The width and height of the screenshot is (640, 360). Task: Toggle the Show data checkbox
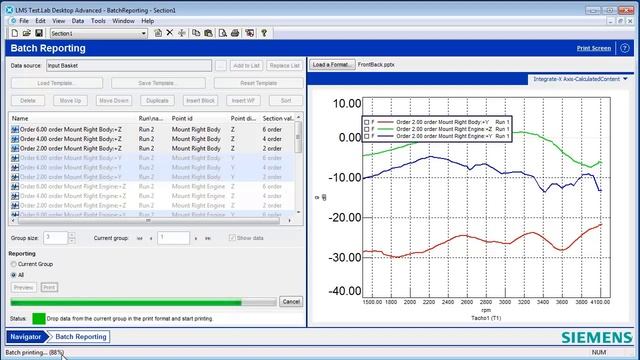(232, 238)
